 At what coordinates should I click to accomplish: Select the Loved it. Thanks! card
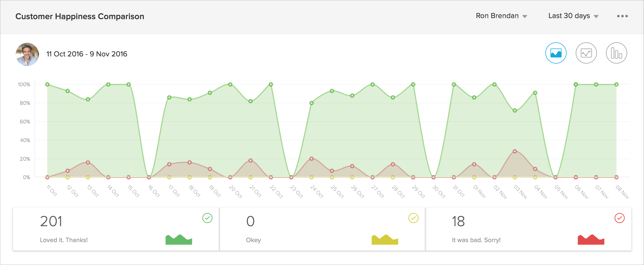pos(116,229)
